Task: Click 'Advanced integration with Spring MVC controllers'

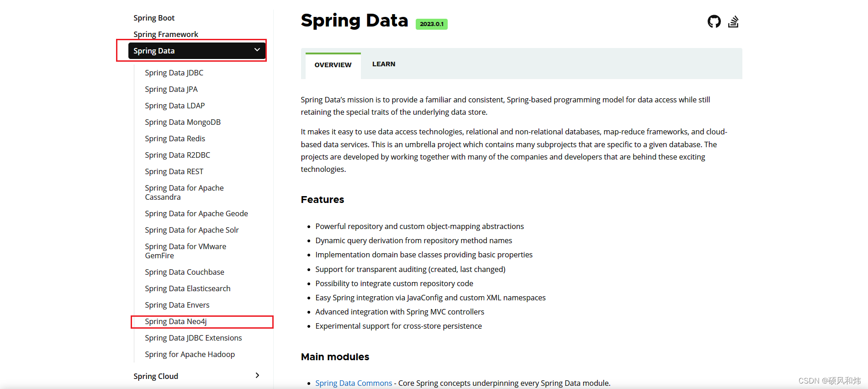Action: pyautogui.click(x=400, y=312)
